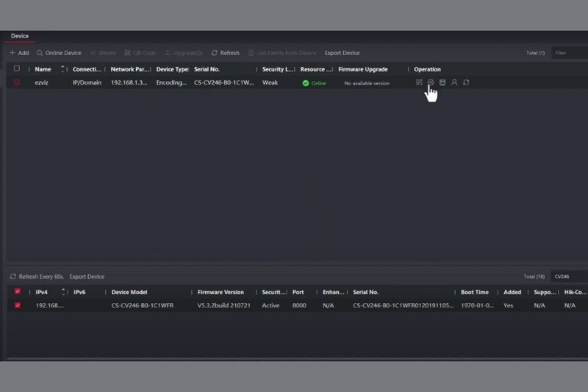Open remote configuration gear for ezviz
Image resolution: width=588 pixels, height=392 pixels.
click(431, 82)
